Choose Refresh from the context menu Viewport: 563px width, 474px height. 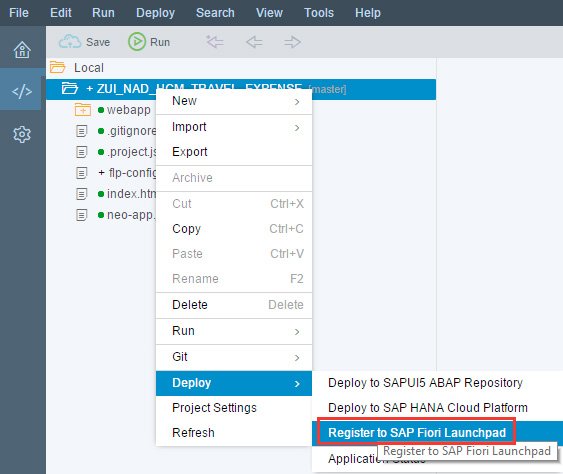234,433
